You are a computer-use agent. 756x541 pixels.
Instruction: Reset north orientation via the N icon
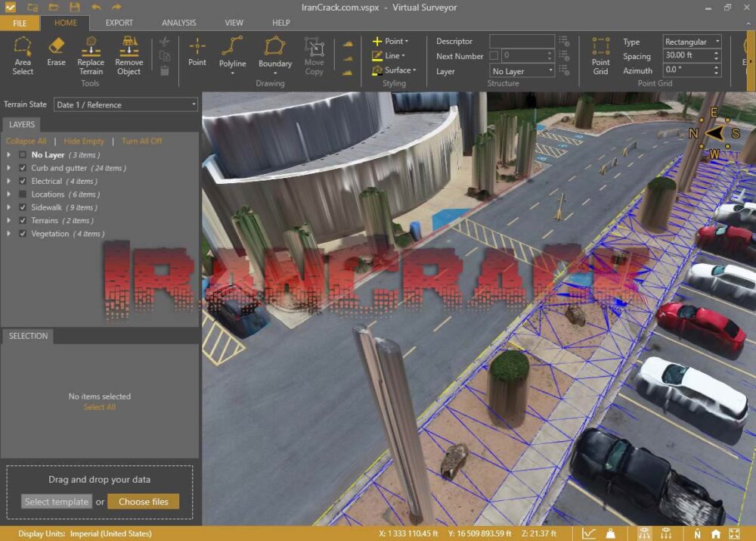[698, 533]
